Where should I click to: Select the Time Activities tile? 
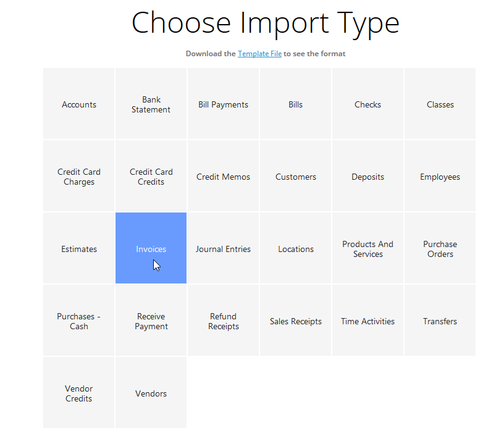click(367, 320)
